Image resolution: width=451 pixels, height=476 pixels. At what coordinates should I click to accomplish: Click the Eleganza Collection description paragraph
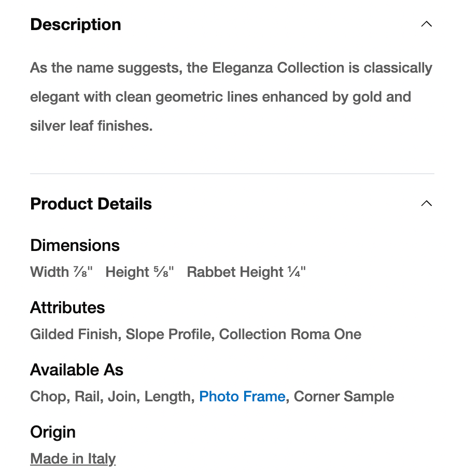click(231, 97)
